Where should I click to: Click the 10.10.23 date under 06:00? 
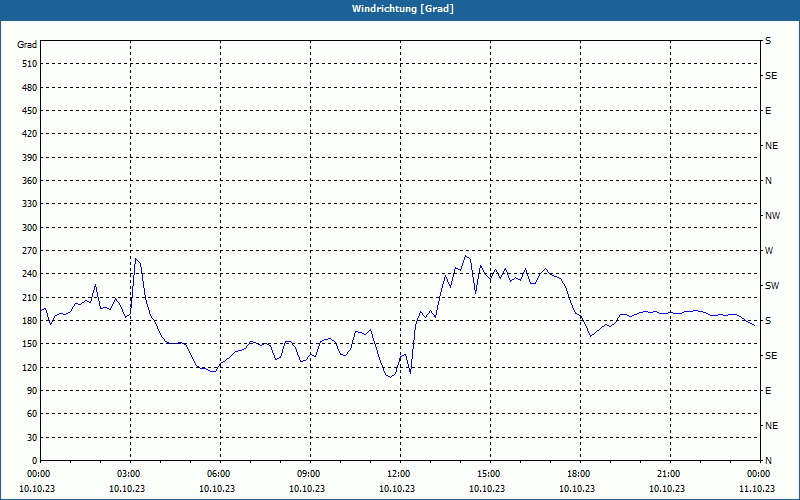click(217, 488)
